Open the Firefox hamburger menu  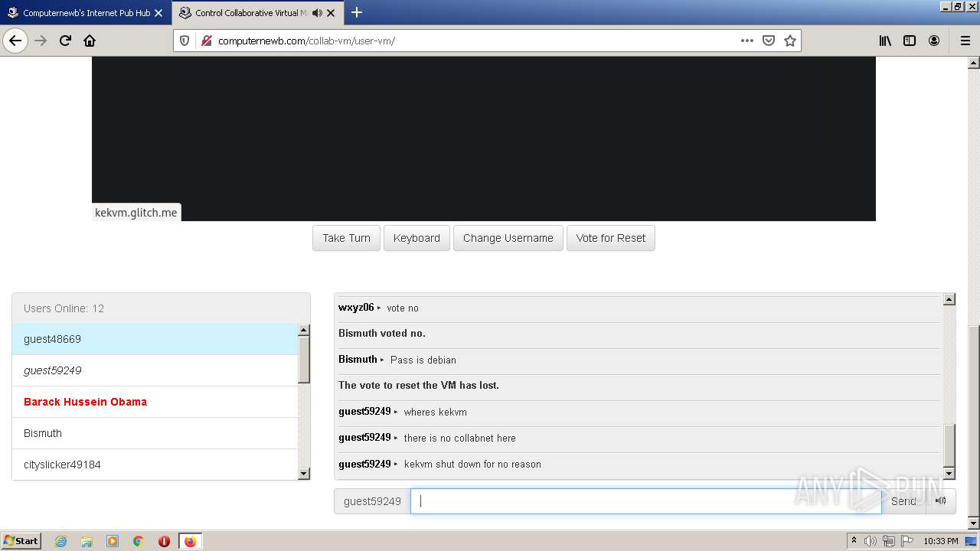click(965, 41)
